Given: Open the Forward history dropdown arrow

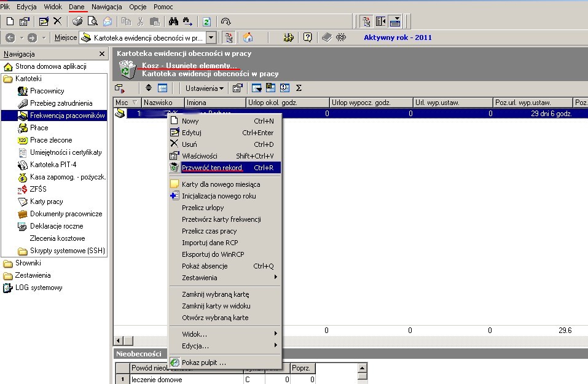Looking at the screenshot, I should (44, 37).
